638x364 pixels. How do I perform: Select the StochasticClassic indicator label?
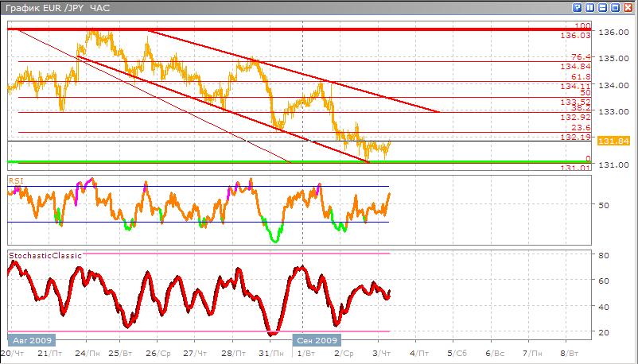pos(44,255)
